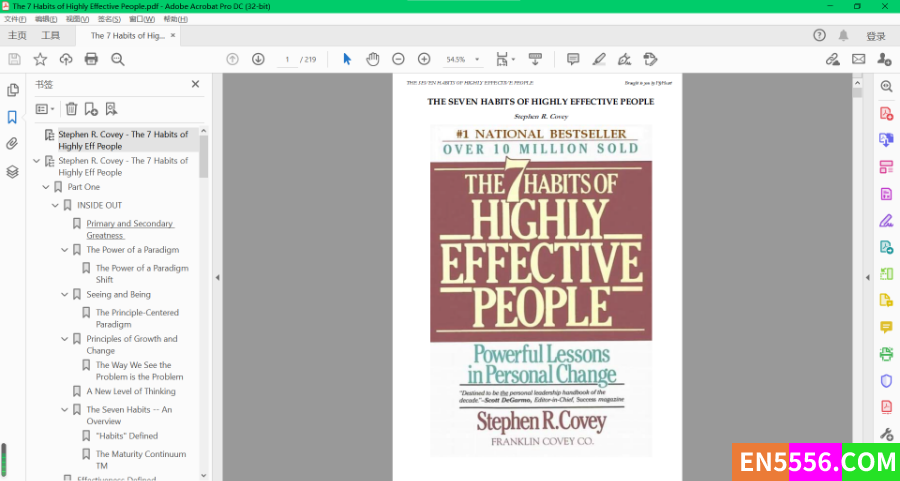The height and width of the screenshot is (481, 900).
Task: Select the arrow selection tool
Action: pyautogui.click(x=347, y=59)
